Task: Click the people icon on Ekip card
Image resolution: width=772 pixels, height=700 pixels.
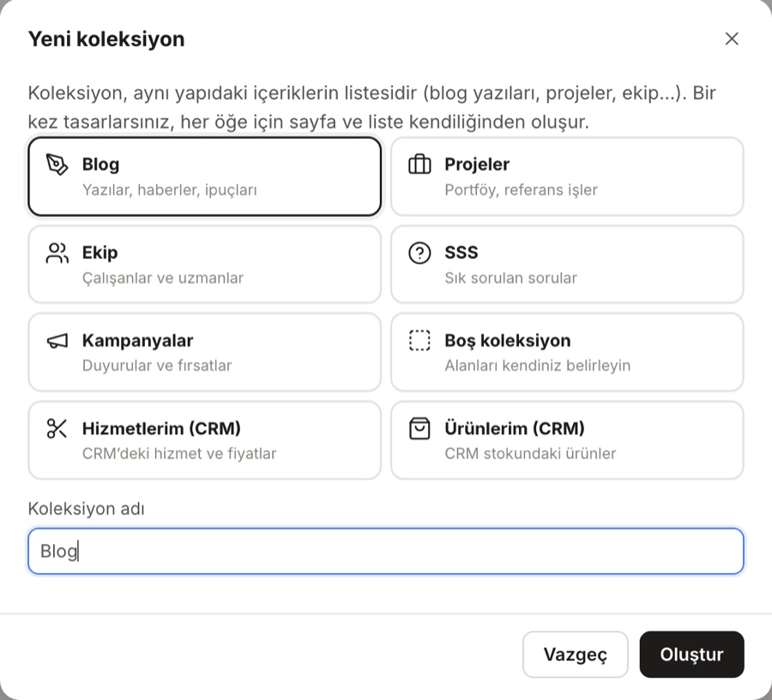Action: pos(57,253)
